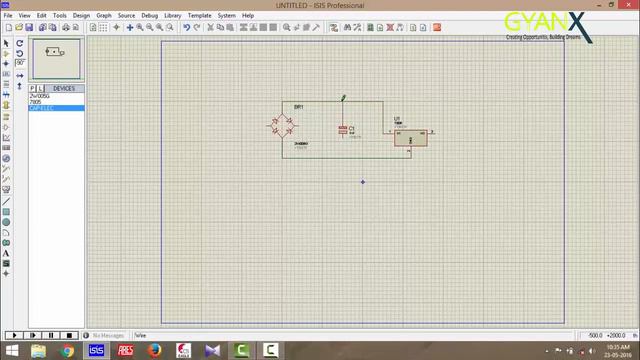This screenshot has height=360, width=640.
Task: Select the Voltage Probe Mode tool
Action: [6, 169]
